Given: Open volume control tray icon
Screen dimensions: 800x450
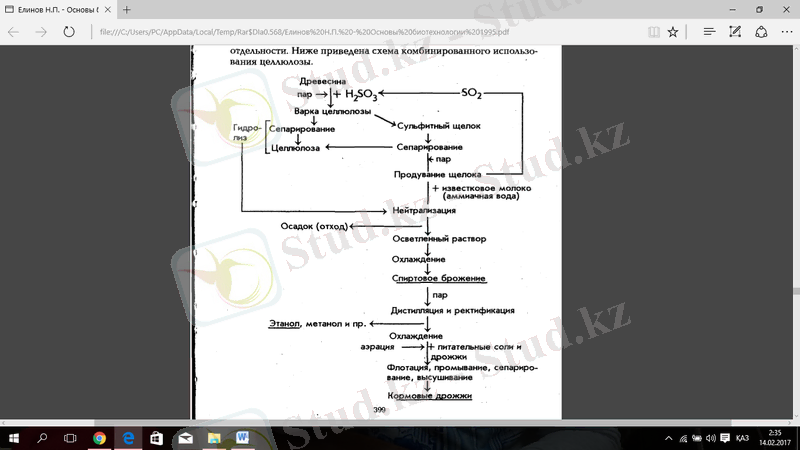Looking at the screenshot, I should [710, 438].
